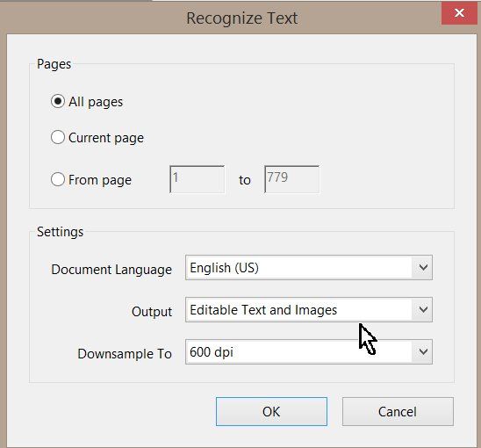Open the 600 dpi downsample dropdown
Image resolution: width=481 pixels, height=448 pixels.
[309, 352]
